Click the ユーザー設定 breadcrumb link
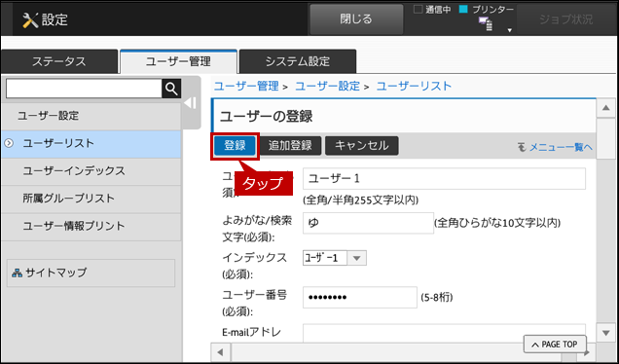 [328, 86]
